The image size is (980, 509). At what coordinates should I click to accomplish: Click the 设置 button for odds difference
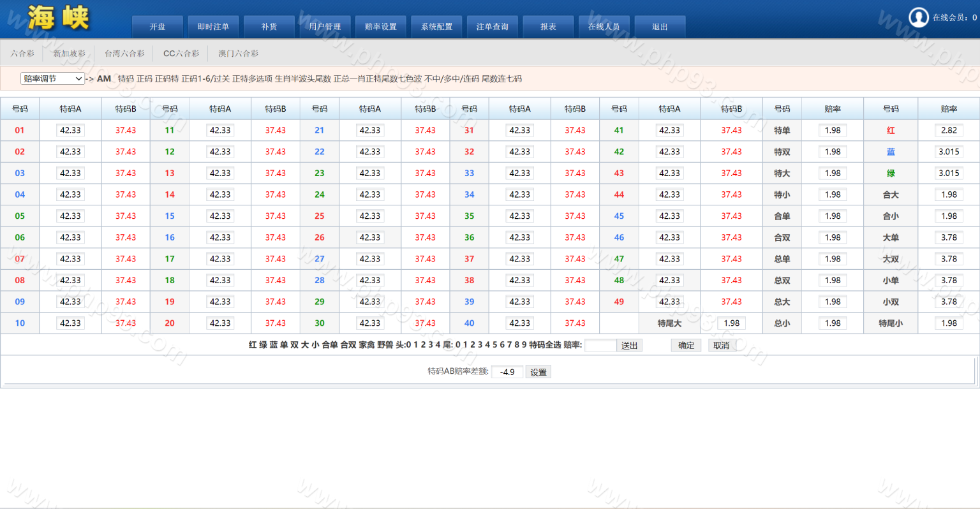pos(538,372)
